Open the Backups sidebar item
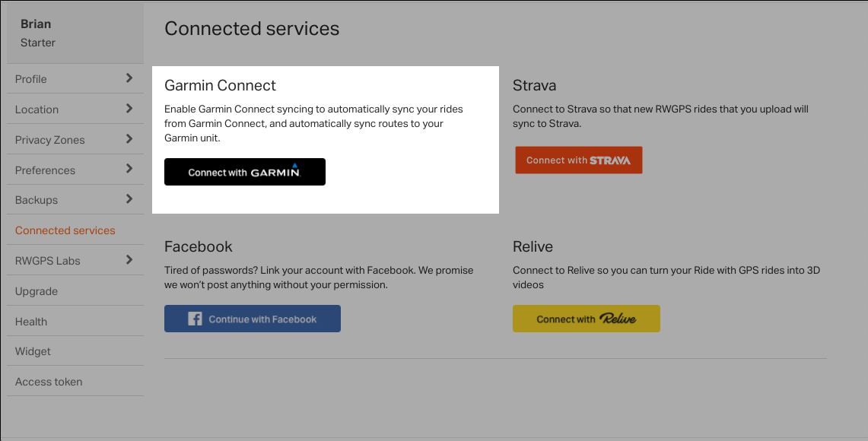 pyautogui.click(x=37, y=200)
